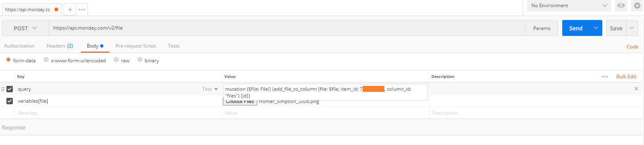Remove the query row with X icon

pos(636,89)
